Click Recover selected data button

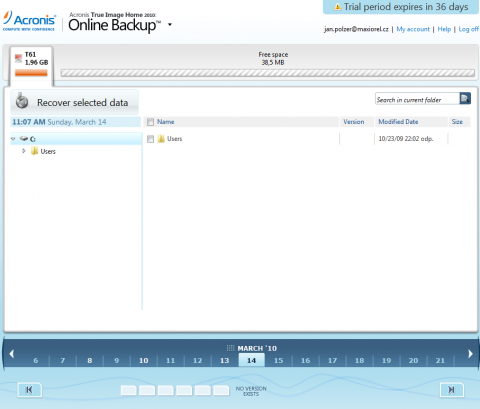[x=75, y=102]
